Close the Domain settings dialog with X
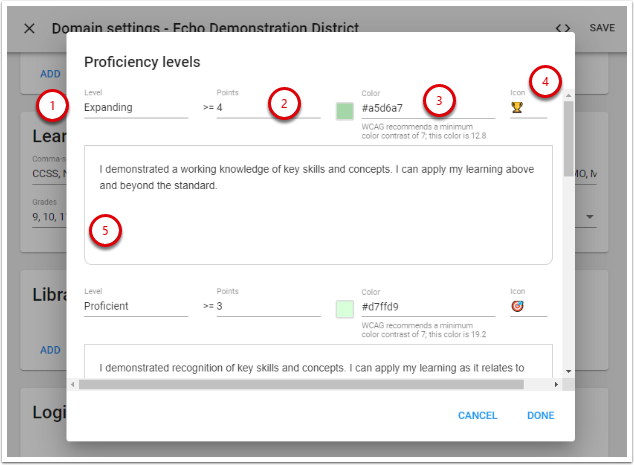The height and width of the screenshot is (465, 634). coord(29,28)
